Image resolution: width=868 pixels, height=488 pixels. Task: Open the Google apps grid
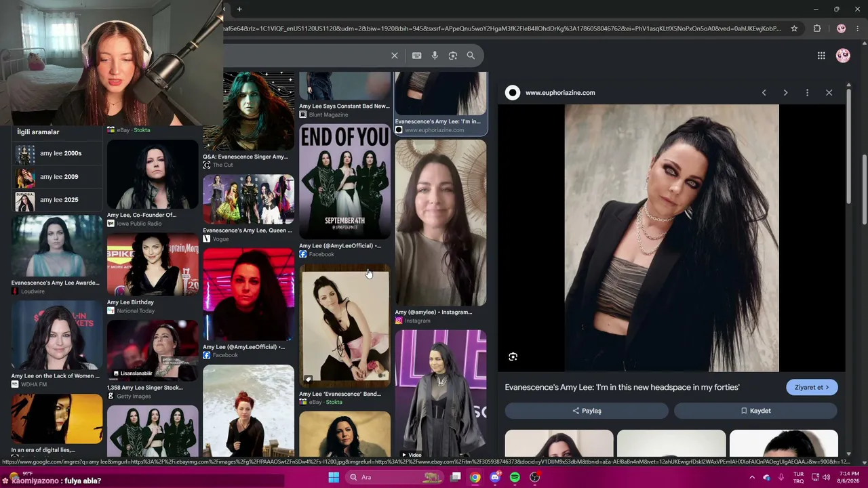pyautogui.click(x=821, y=56)
